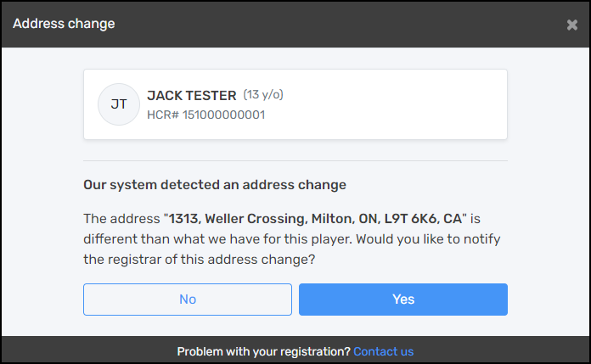Click the HCR# 151000000001 number
Image resolution: width=591 pixels, height=364 pixels.
(x=206, y=115)
